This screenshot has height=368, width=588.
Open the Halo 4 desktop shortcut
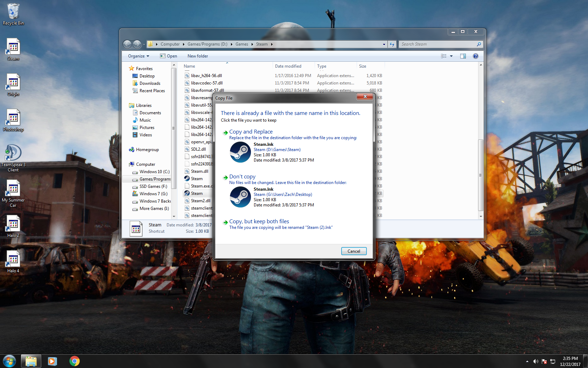(x=13, y=262)
